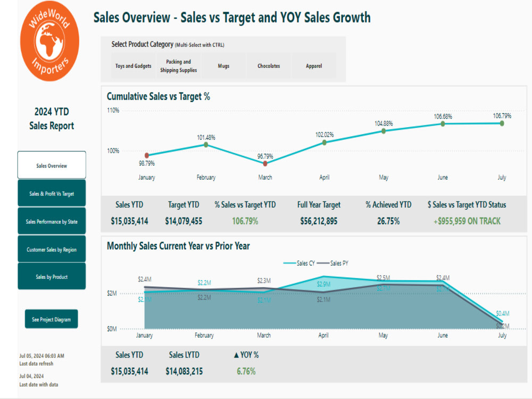Click the March 96.79% data point
The width and height of the screenshot is (532, 399).
tap(265, 163)
